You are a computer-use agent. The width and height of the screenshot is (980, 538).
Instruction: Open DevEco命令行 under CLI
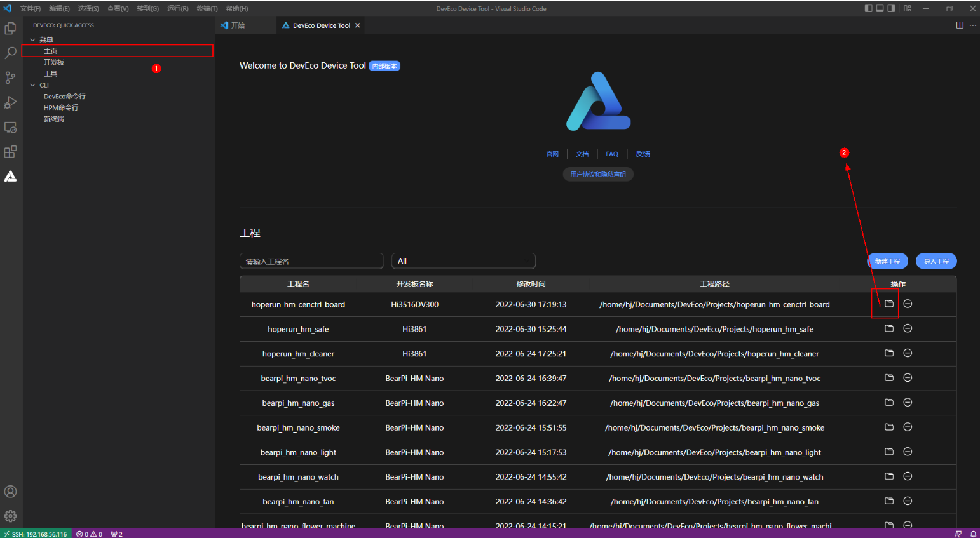point(118,97)
